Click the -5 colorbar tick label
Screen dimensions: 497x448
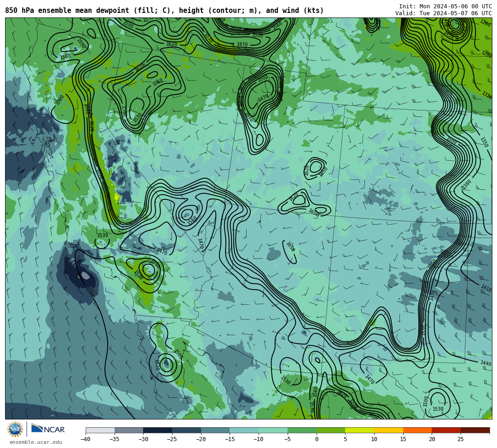(x=288, y=439)
